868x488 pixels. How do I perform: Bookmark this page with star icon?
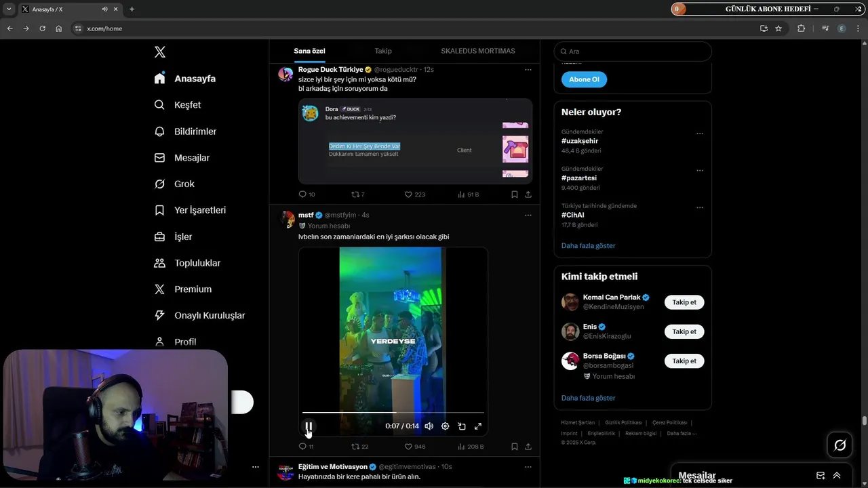point(778,28)
